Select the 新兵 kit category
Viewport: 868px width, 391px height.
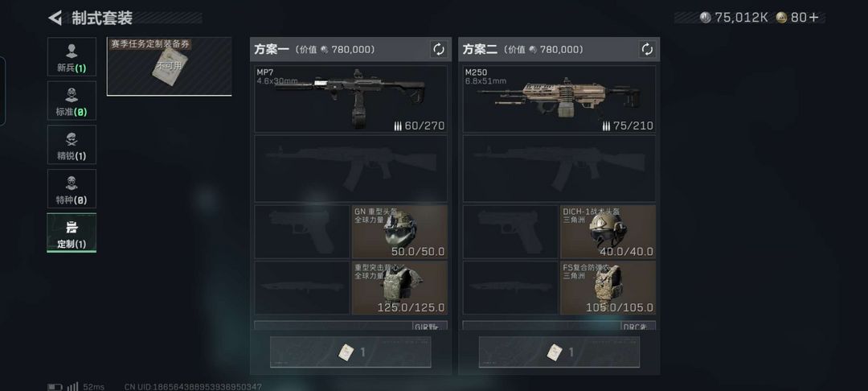[72, 56]
